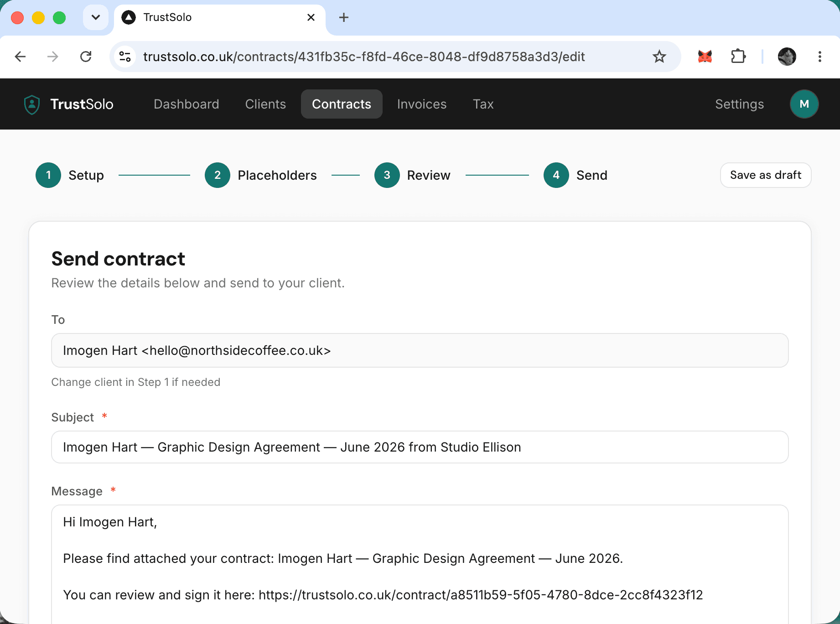The height and width of the screenshot is (624, 840).
Task: Click the To recipient field
Action: tap(420, 350)
